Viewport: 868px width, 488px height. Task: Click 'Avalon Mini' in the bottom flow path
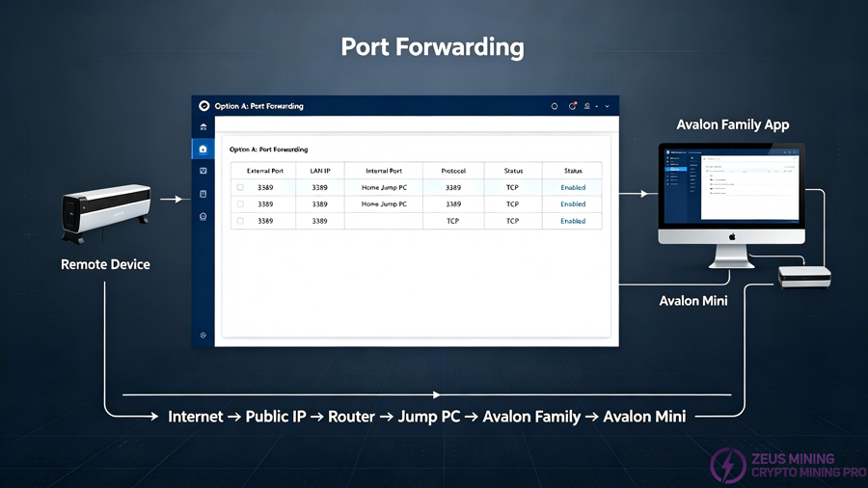coord(644,417)
